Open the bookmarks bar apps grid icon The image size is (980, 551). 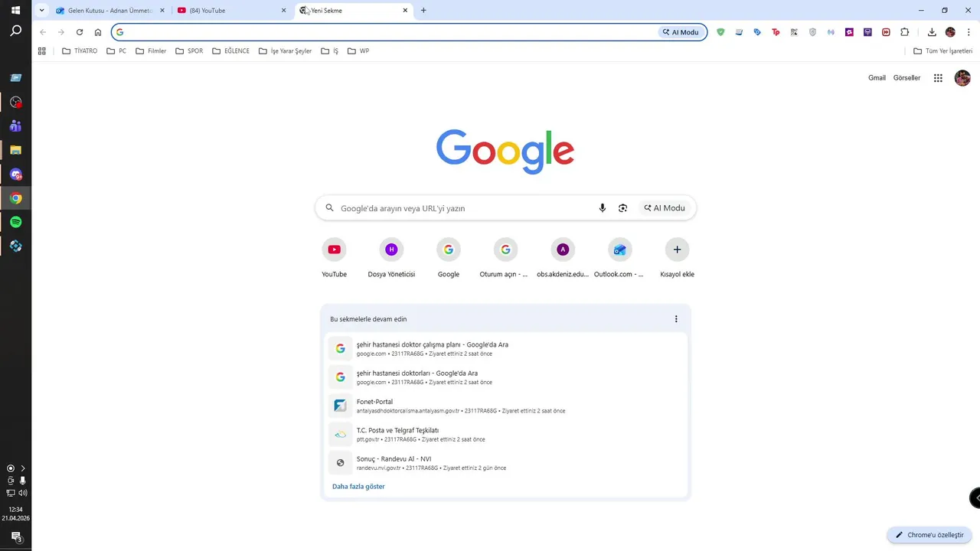42,51
